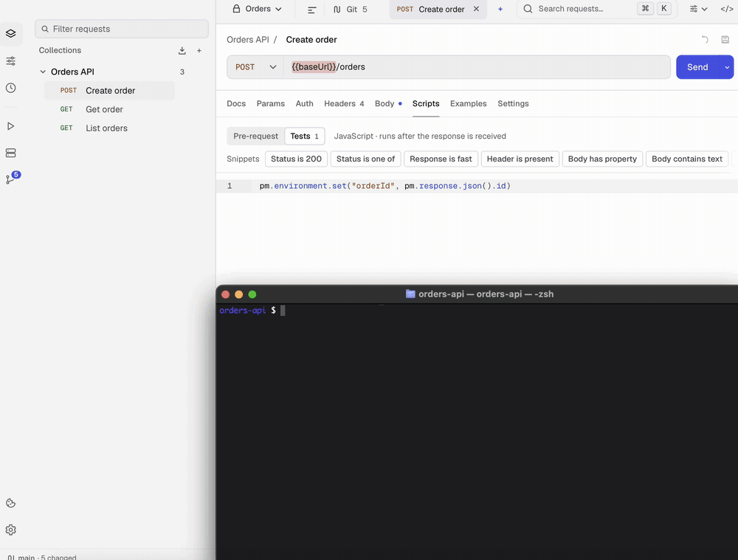Select the Tests script toggle
Viewport: 738px width, 560px height.
tap(305, 136)
